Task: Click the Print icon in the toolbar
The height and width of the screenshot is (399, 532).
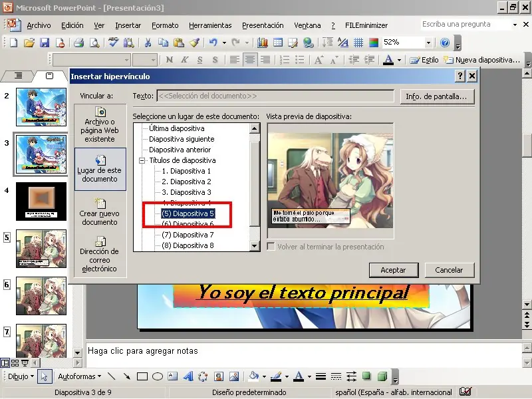Action: pos(78,43)
